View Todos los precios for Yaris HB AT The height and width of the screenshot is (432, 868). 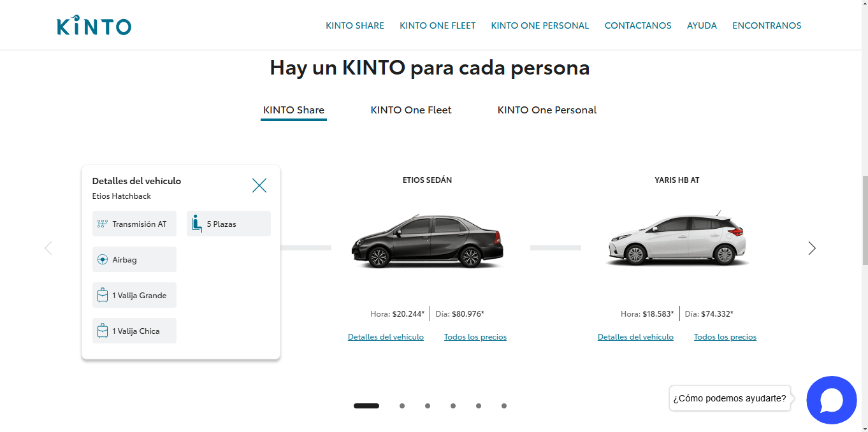[725, 337]
